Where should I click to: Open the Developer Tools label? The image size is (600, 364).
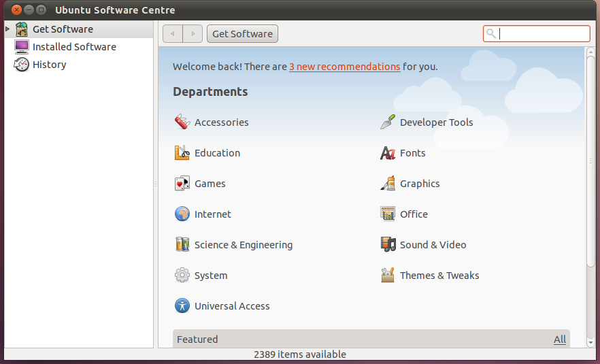pyautogui.click(x=437, y=122)
